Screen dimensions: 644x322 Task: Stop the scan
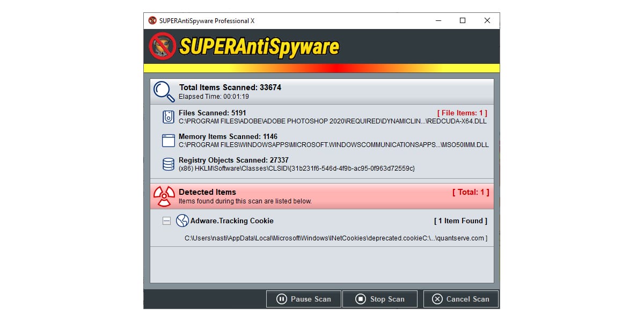click(x=380, y=299)
